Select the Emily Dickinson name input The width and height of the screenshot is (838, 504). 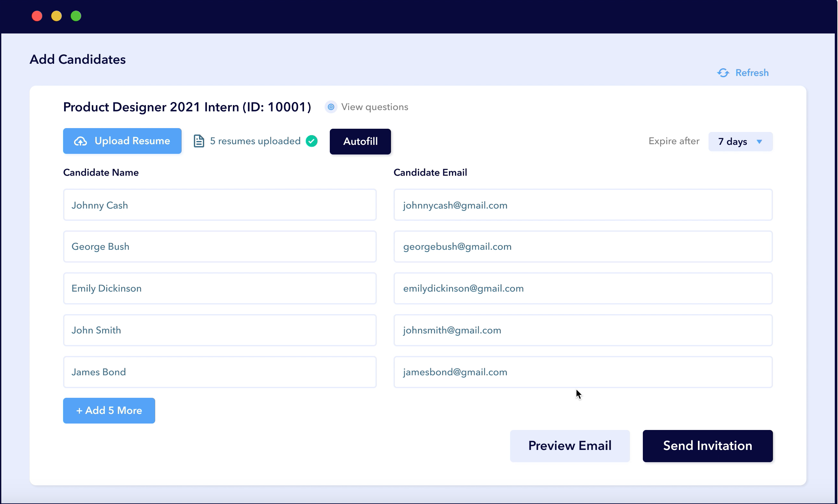pos(220,288)
